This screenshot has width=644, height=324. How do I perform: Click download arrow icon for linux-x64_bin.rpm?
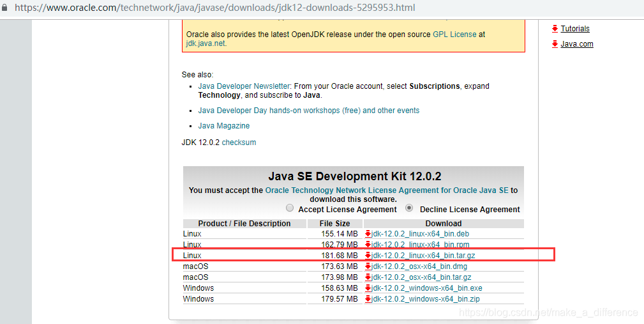tap(368, 245)
